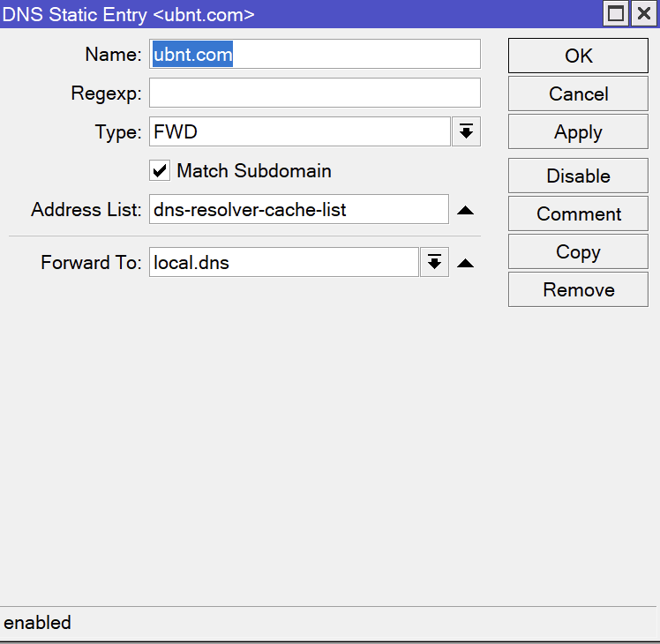The image size is (660, 644).
Task: Close the DNS Static Entry window
Action: point(644,13)
